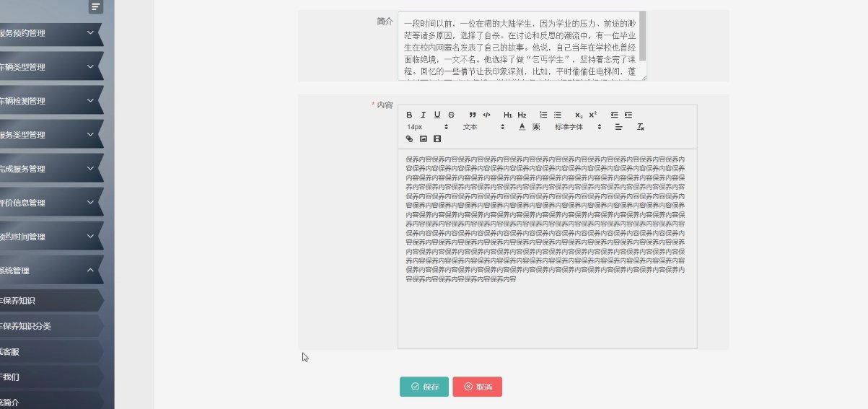The width and height of the screenshot is (868, 409).
Task: Click inside the 内容 rich text editor body
Action: [x=547, y=249]
